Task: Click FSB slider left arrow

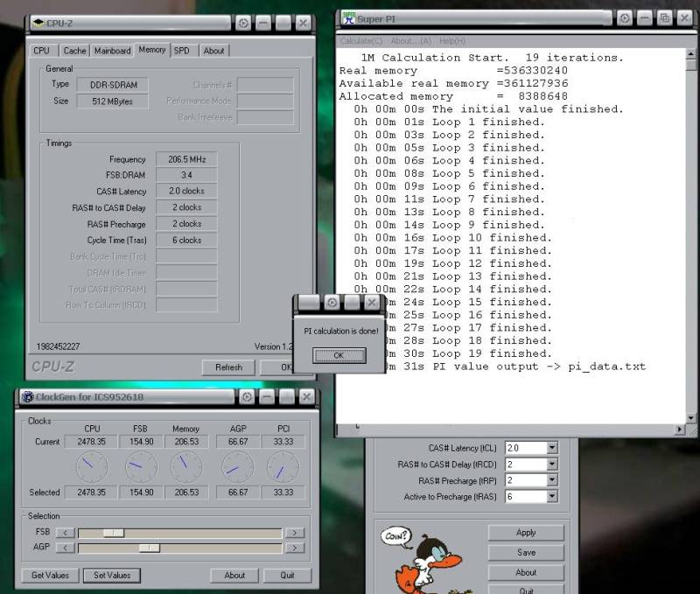Action: coord(66,533)
